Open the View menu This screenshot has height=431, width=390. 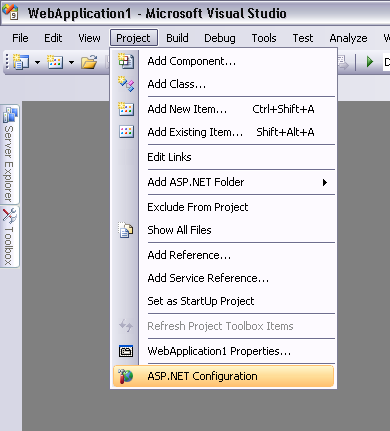pyautogui.click(x=89, y=38)
